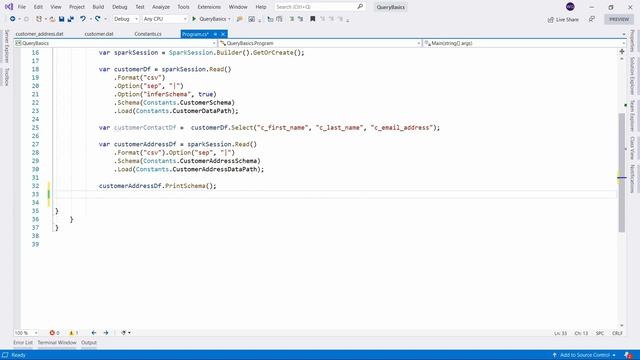Click line number 25 in the gutter

(36, 128)
